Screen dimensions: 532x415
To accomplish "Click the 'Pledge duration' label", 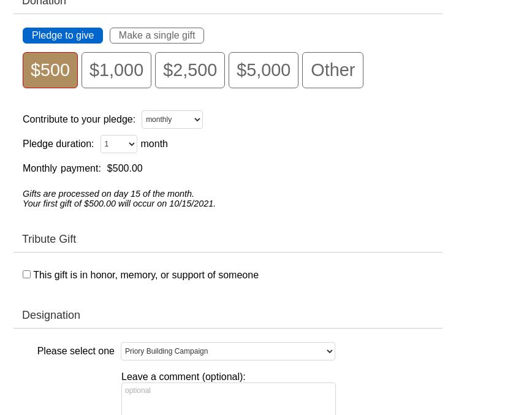I will (58, 144).
